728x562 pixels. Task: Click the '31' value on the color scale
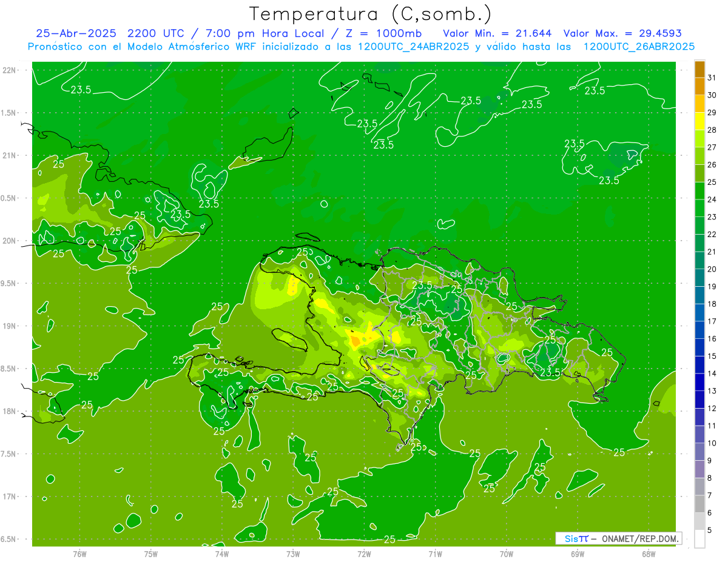712,78
